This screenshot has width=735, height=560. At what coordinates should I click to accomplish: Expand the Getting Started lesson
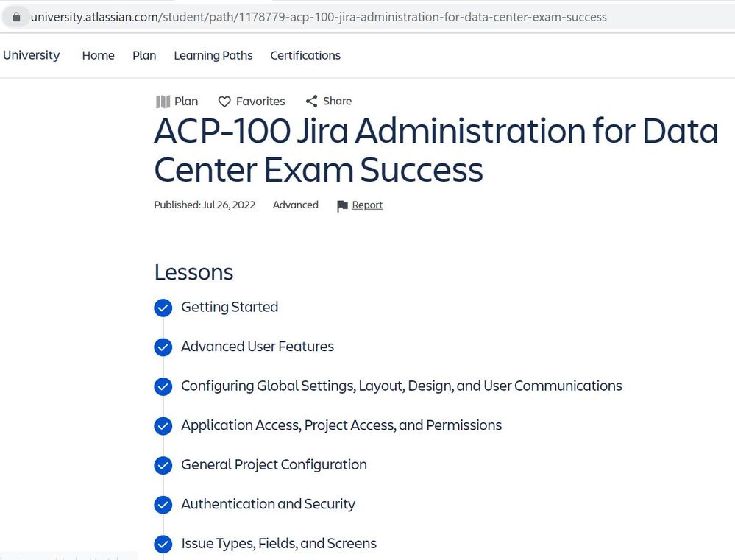[x=229, y=308]
